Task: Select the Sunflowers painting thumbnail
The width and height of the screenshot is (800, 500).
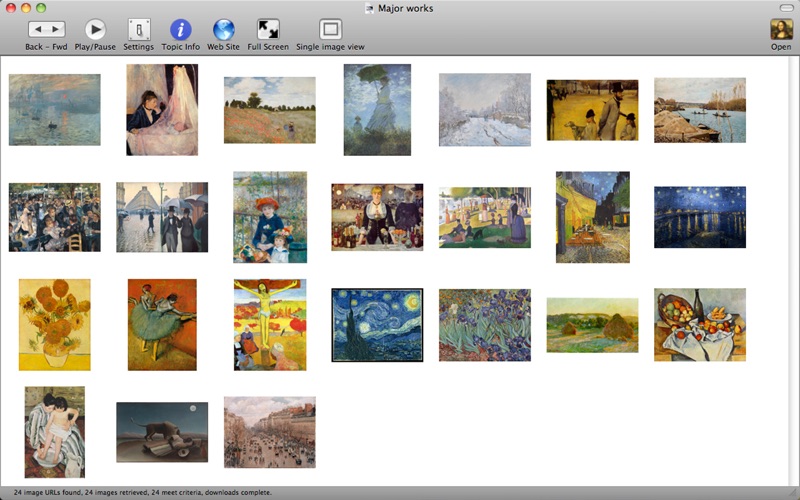Action: [54, 324]
